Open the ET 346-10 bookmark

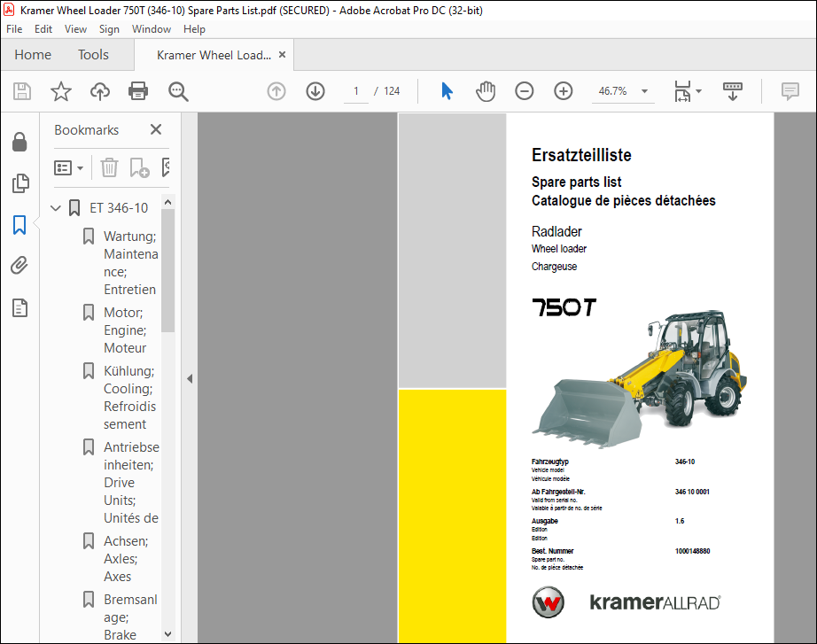point(119,208)
